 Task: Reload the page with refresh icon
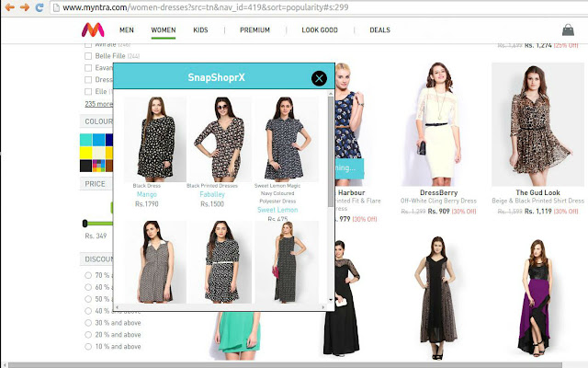pos(40,7)
